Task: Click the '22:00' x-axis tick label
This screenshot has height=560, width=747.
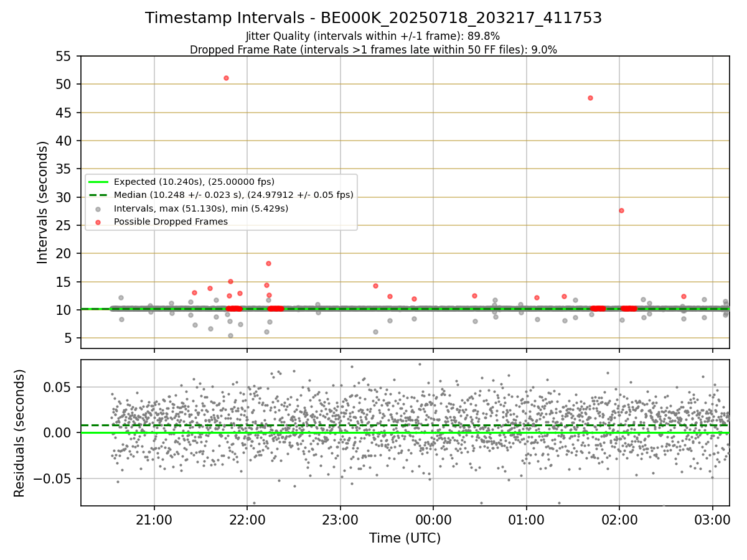Action: [x=247, y=520]
